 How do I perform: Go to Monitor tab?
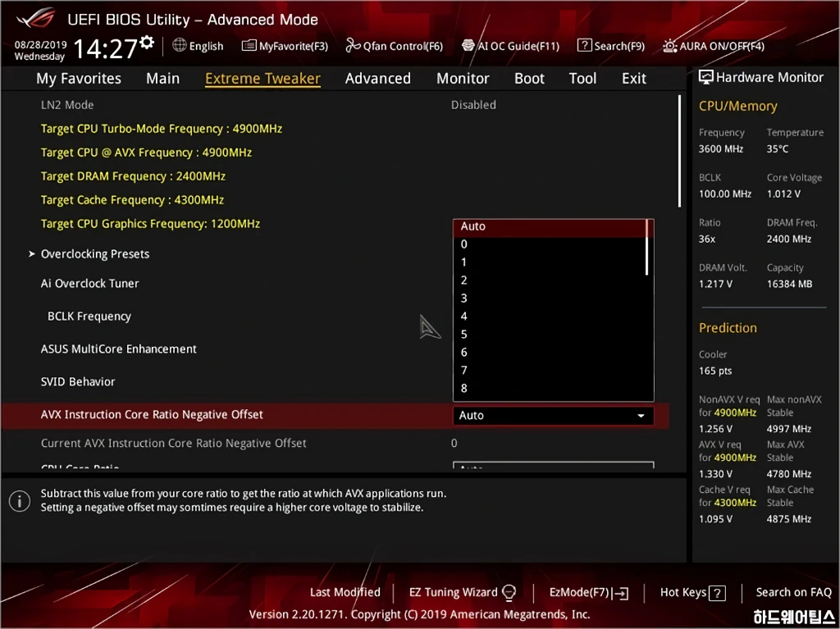click(x=463, y=78)
